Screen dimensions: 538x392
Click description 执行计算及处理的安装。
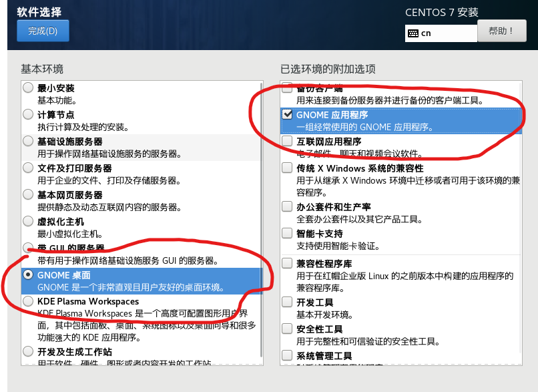pos(83,128)
